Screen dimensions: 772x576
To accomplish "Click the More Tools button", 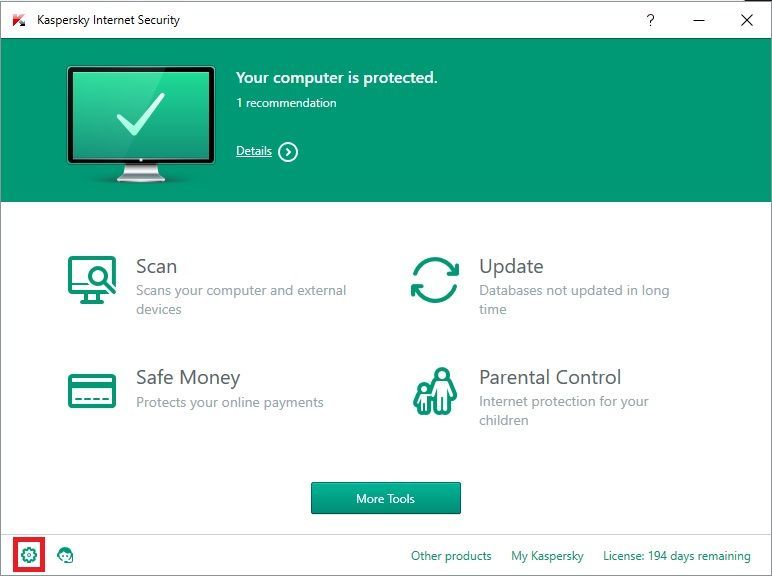I will point(386,498).
